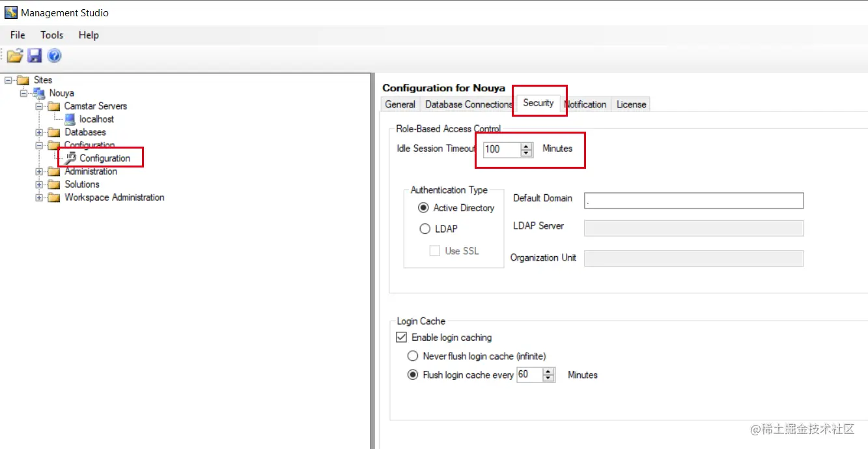Click the Idle Session Timeout value field
This screenshot has width=868, height=449.
pos(502,149)
